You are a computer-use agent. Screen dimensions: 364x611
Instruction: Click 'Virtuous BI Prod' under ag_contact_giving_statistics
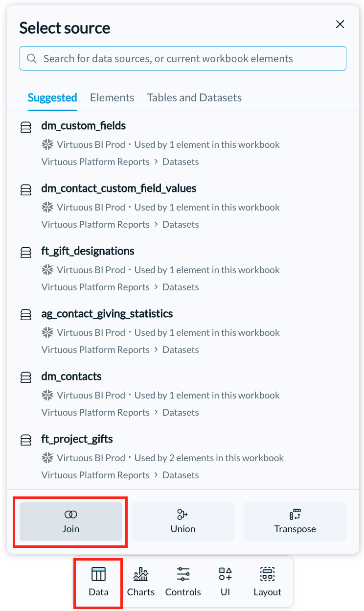coord(91,332)
